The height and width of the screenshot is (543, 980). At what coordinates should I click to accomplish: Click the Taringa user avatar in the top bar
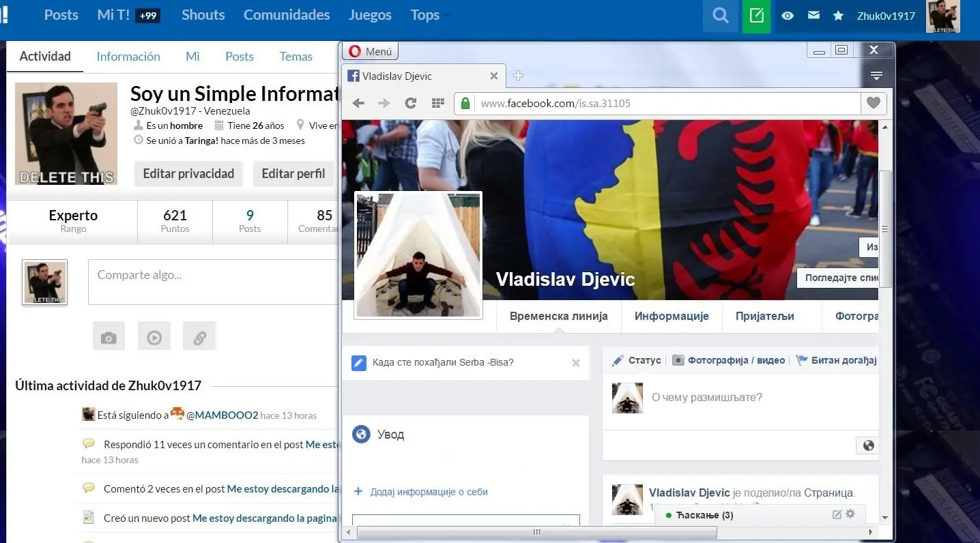(943, 16)
